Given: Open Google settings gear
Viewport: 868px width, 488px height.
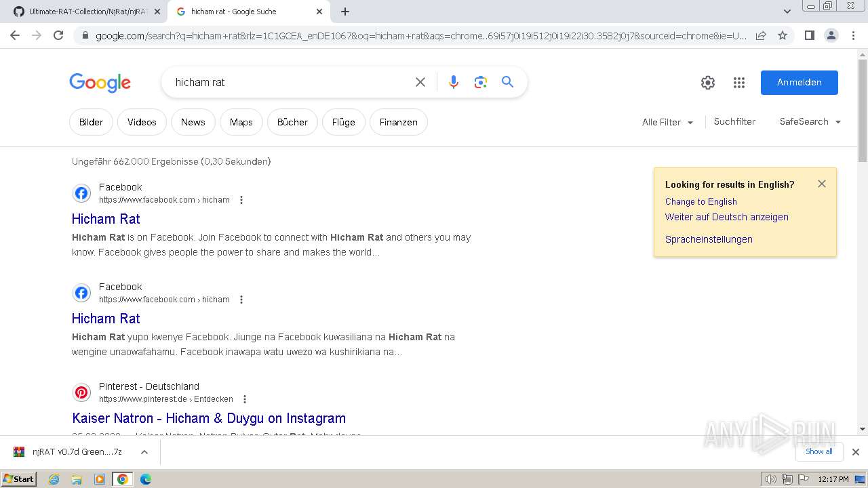Looking at the screenshot, I should tap(708, 83).
